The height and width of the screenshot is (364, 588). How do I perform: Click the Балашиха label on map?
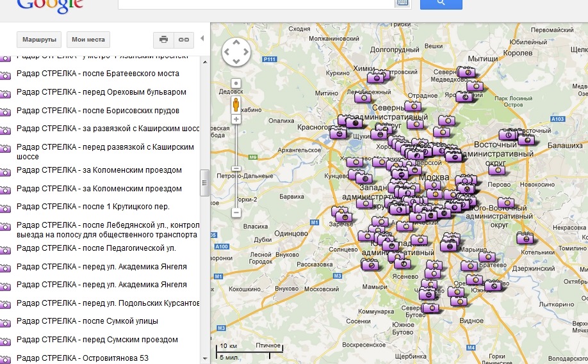(x=565, y=145)
